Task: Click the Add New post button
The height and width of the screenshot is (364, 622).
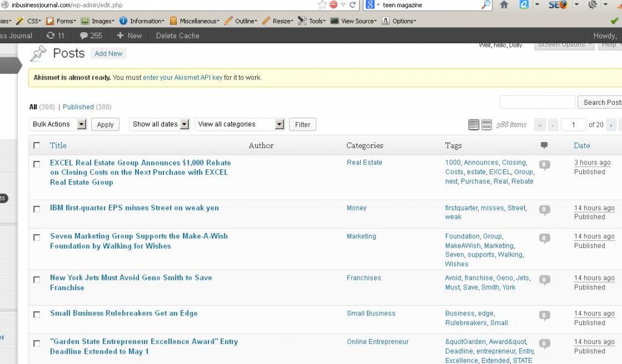Action: coord(108,53)
